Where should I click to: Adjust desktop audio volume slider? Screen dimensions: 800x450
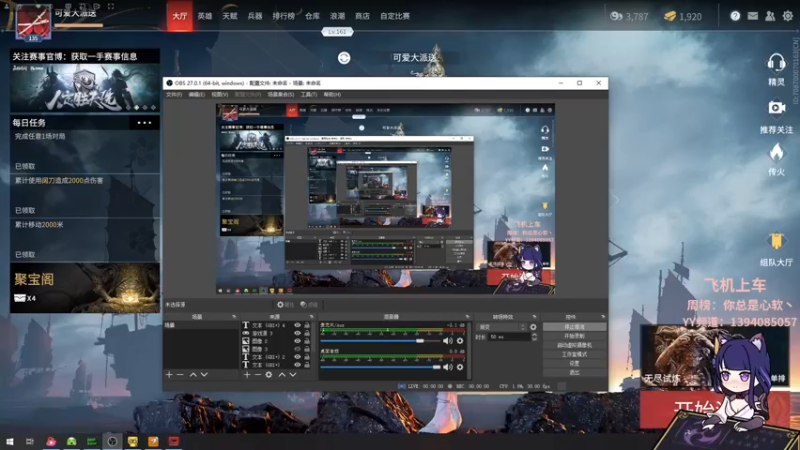pos(380,367)
